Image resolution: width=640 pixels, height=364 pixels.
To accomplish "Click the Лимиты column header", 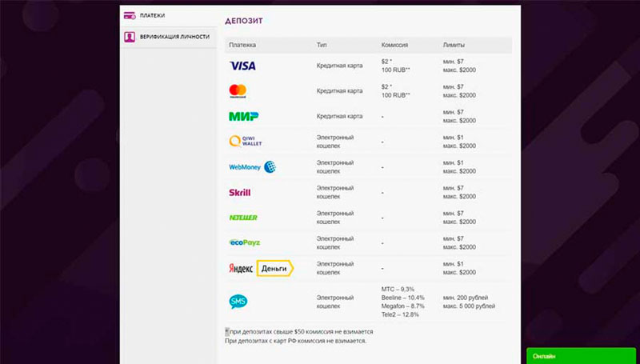I will pyautogui.click(x=454, y=44).
